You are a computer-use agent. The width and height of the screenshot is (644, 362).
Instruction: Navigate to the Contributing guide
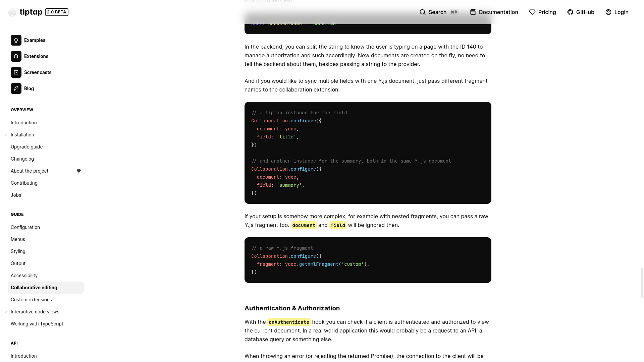point(24,183)
